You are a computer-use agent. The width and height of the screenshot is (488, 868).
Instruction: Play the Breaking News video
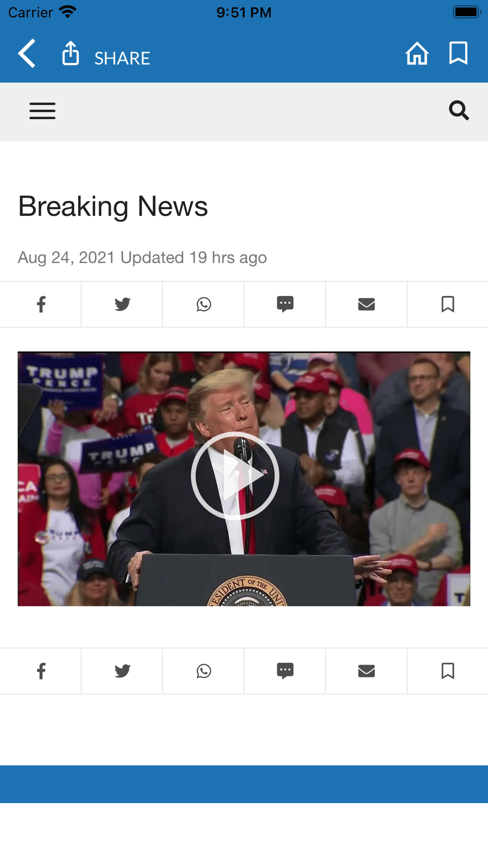click(235, 475)
